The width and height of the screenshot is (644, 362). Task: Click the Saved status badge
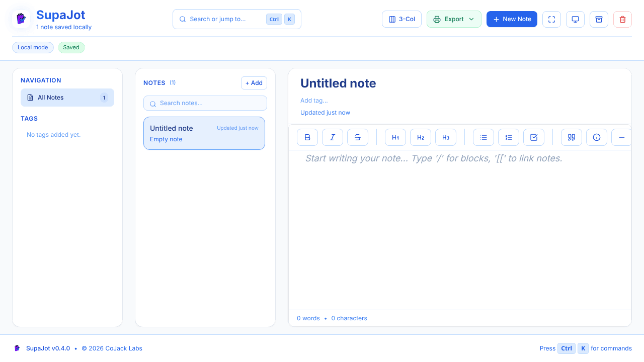click(71, 47)
